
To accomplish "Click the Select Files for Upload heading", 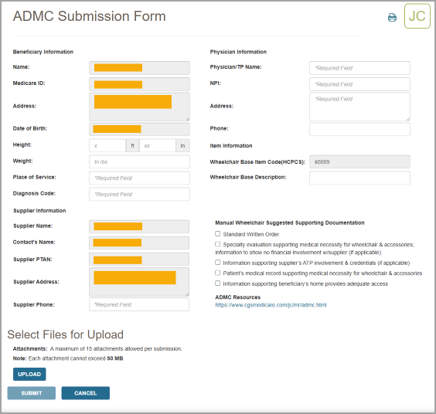I will (x=65, y=335).
